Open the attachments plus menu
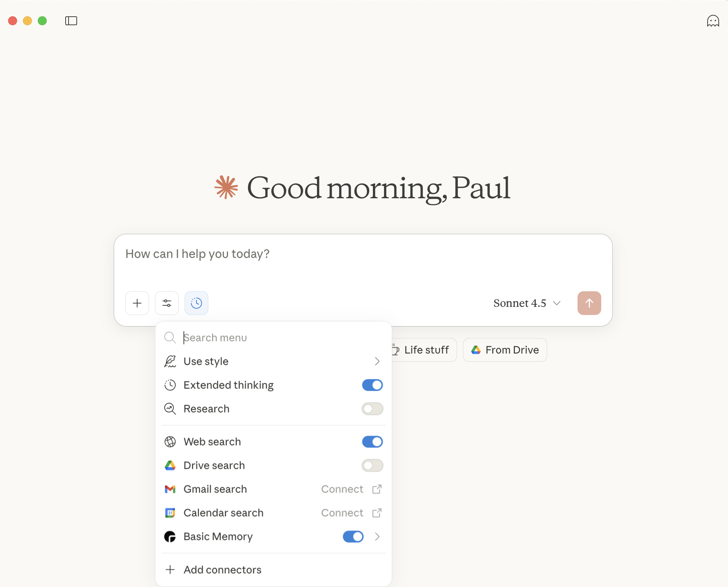This screenshot has height=587, width=728. click(137, 303)
